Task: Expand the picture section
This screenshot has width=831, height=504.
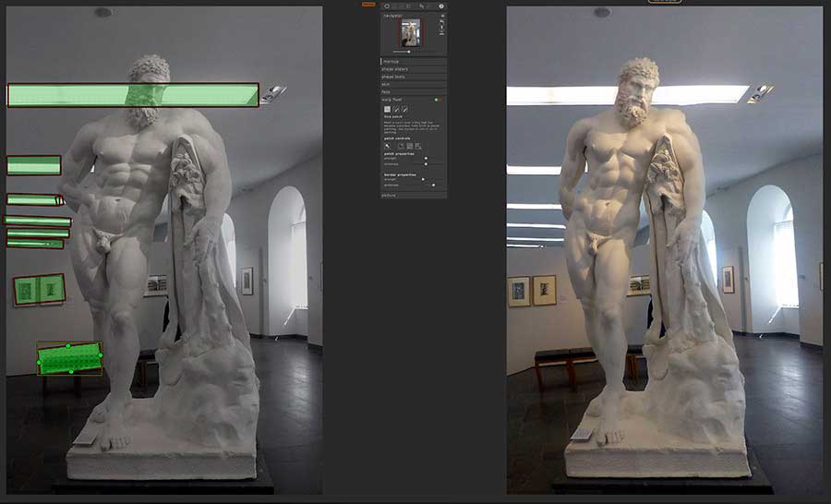Action: [x=413, y=196]
